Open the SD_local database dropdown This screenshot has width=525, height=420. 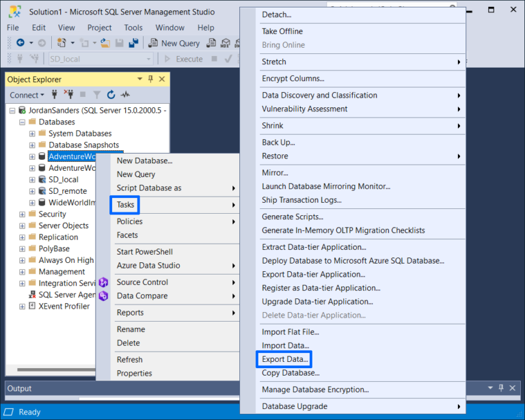pos(148,59)
